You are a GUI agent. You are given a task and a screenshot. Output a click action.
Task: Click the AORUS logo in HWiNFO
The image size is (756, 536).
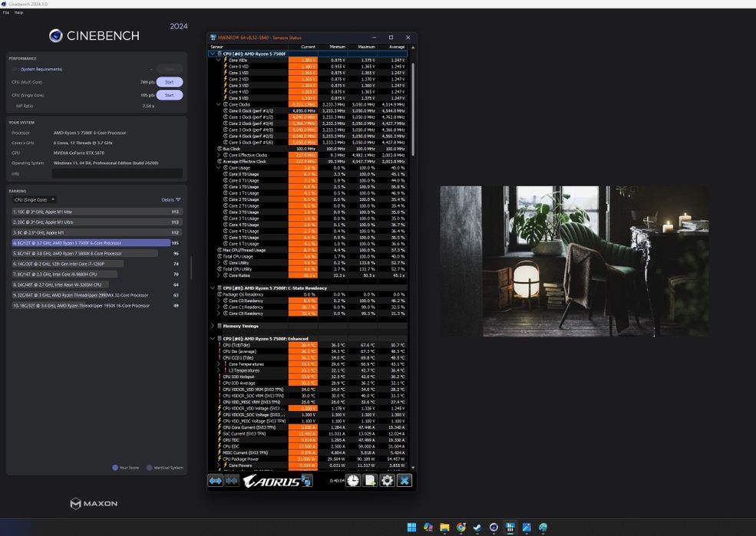[x=272, y=481]
